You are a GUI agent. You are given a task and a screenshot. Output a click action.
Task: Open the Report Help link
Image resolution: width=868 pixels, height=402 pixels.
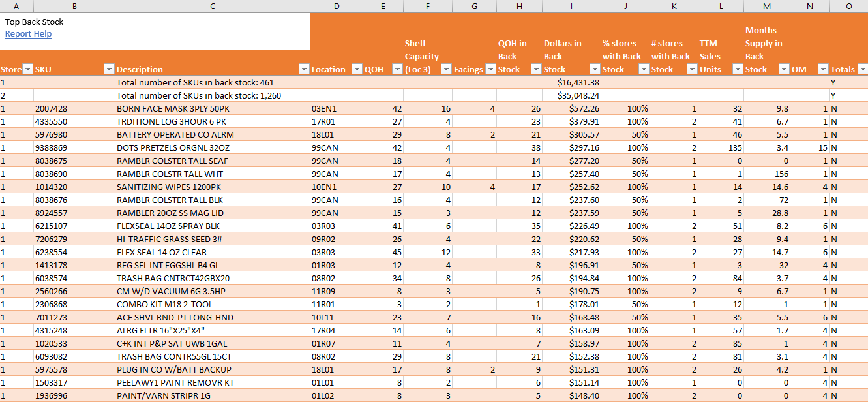pyautogui.click(x=28, y=34)
